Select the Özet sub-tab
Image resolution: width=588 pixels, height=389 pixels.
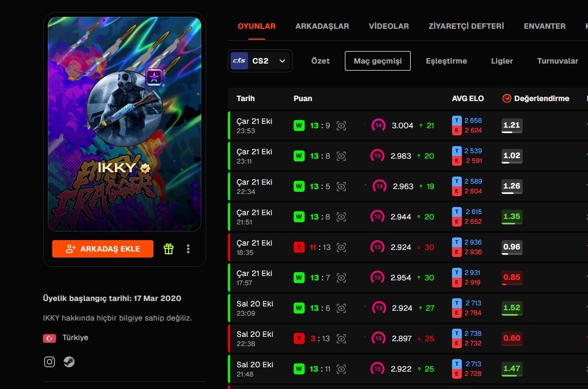click(320, 61)
